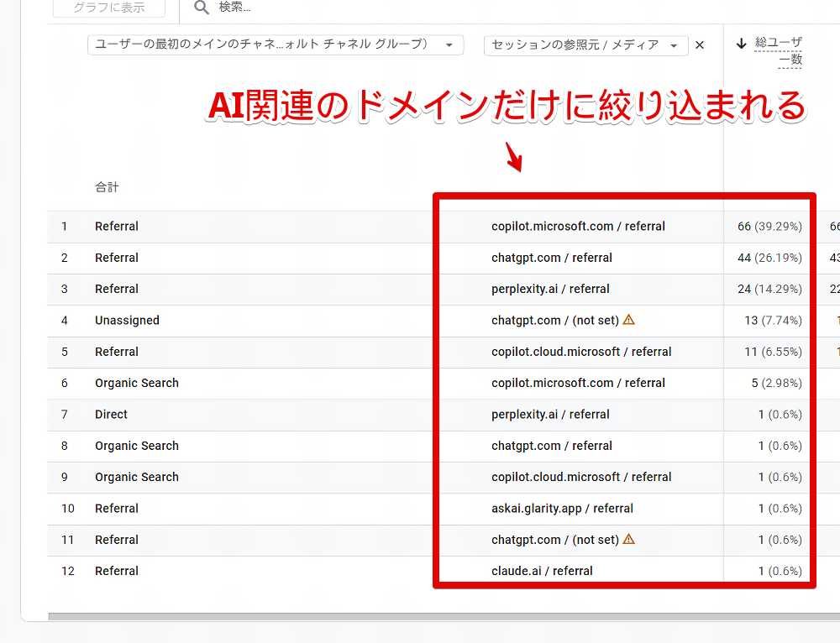
Task: Click 'perplexity.ai / referral' in row 3
Action: [550, 289]
